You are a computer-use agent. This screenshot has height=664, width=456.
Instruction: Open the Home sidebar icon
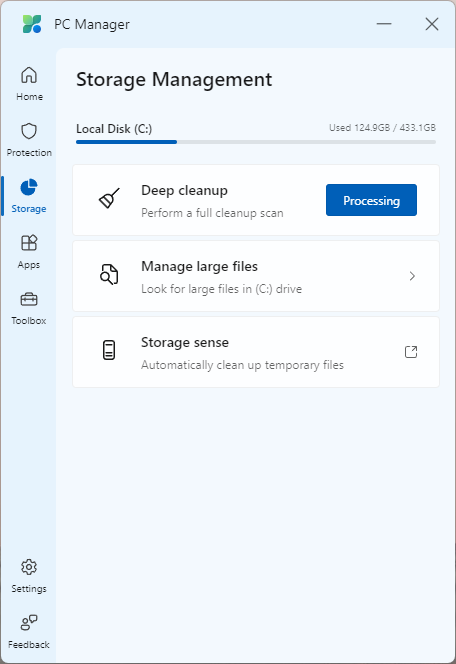click(29, 75)
